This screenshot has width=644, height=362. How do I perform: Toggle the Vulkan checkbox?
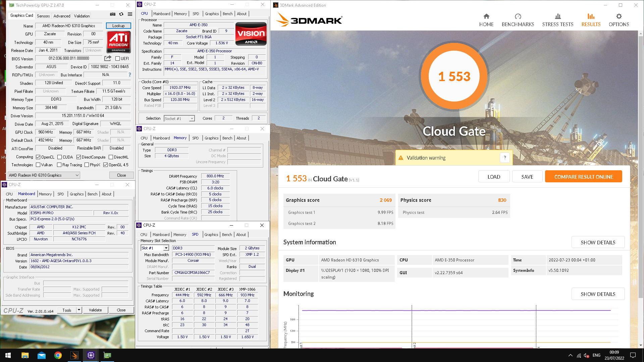tap(38, 165)
